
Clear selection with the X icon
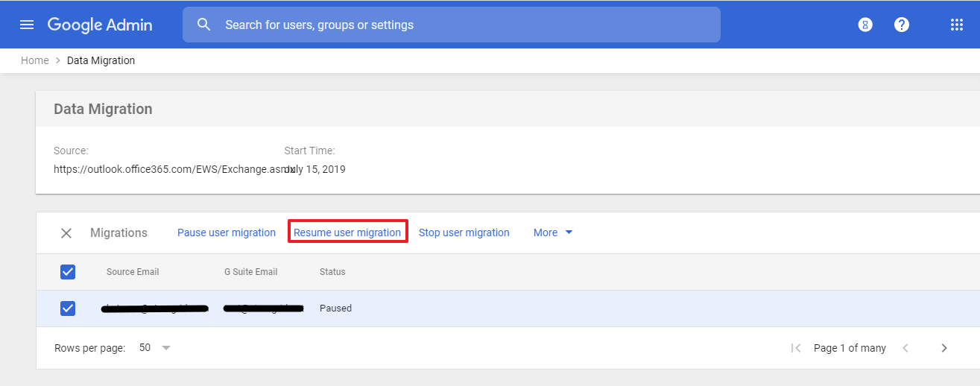tap(66, 233)
